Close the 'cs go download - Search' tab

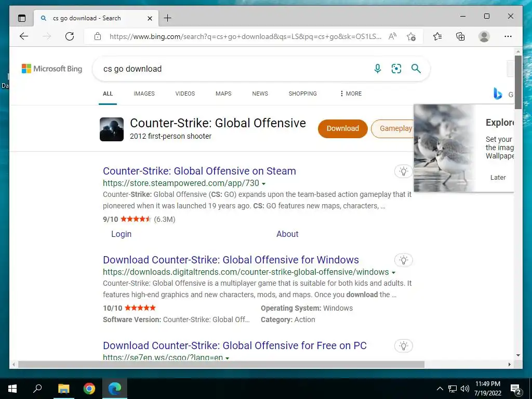coord(150,18)
